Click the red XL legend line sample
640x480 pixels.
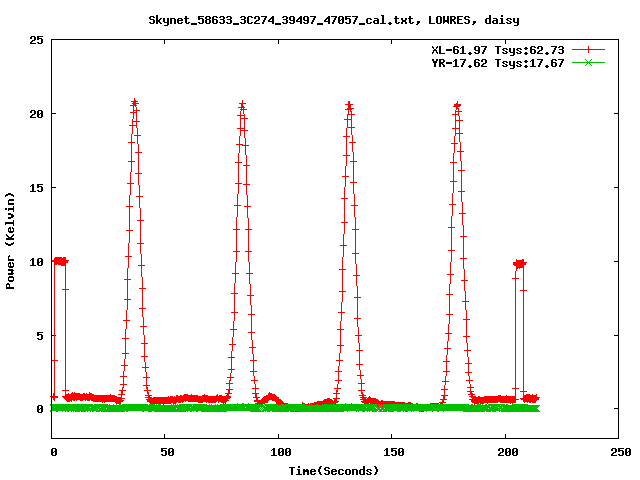coord(588,50)
